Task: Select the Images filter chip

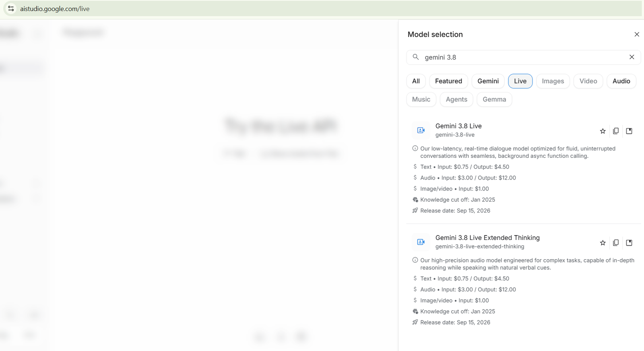Action: (553, 81)
